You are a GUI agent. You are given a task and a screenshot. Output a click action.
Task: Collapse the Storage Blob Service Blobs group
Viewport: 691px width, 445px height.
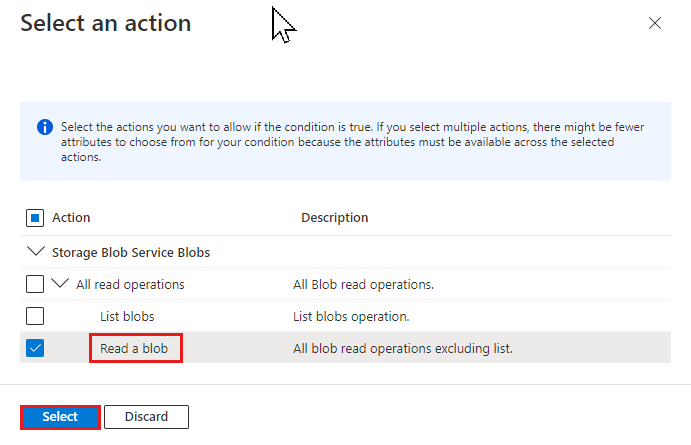[36, 251]
